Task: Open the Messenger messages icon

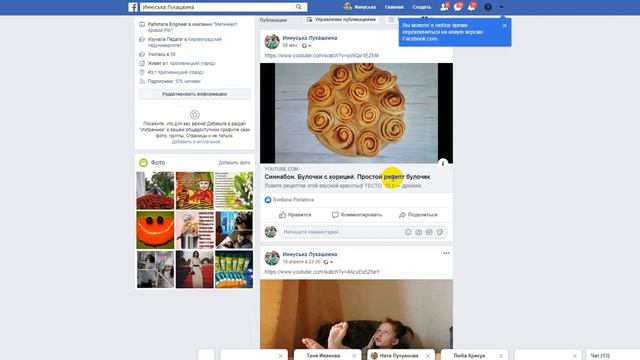Action: point(458,7)
